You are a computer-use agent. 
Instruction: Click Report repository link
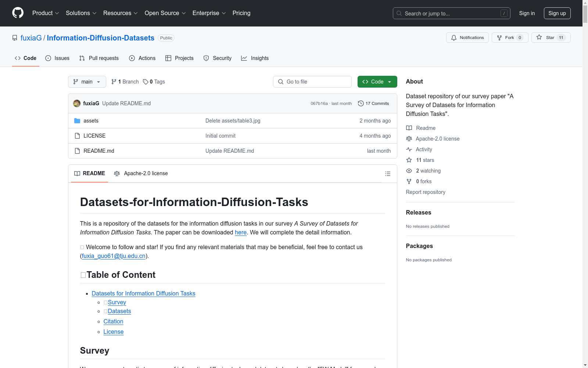426,192
